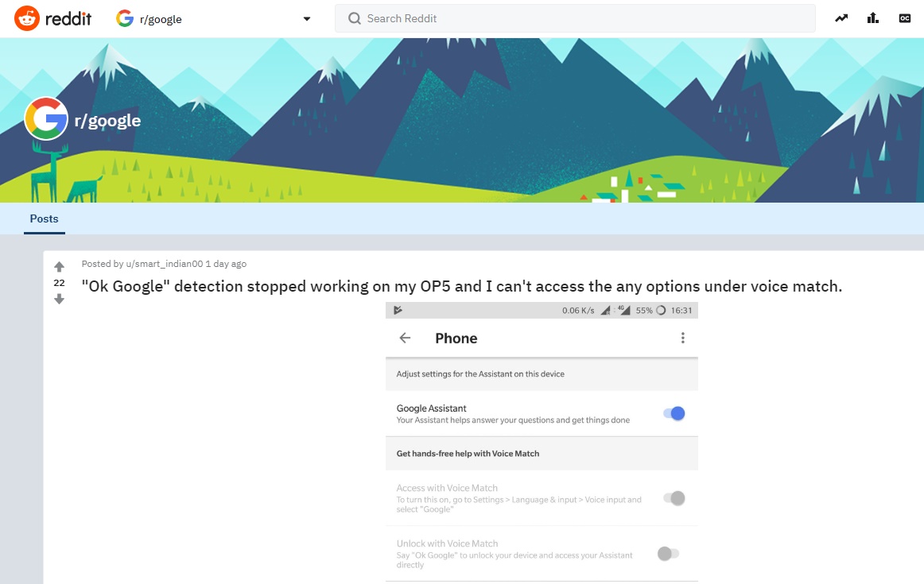
Task: Click 'Adjust settings for the Assistant on this device'
Action: coord(480,373)
